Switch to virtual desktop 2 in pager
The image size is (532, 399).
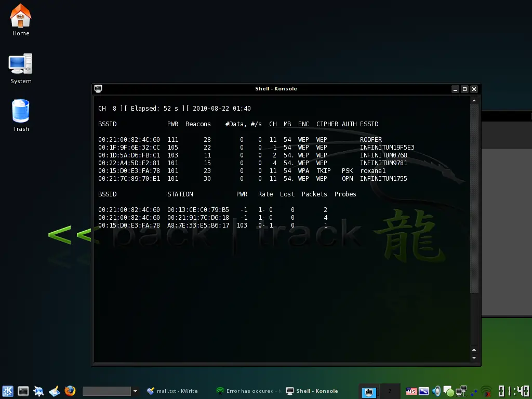[390, 391]
